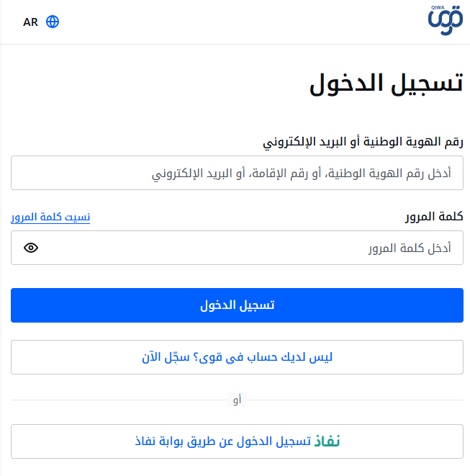Open the نسيت كلمة المرور link
The height and width of the screenshot is (476, 470).
coord(50,217)
